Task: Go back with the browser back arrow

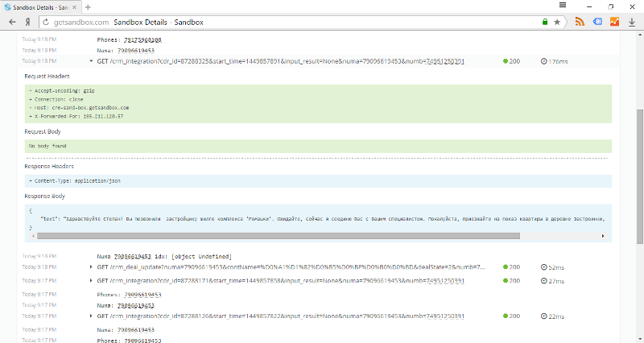Action: (x=12, y=23)
